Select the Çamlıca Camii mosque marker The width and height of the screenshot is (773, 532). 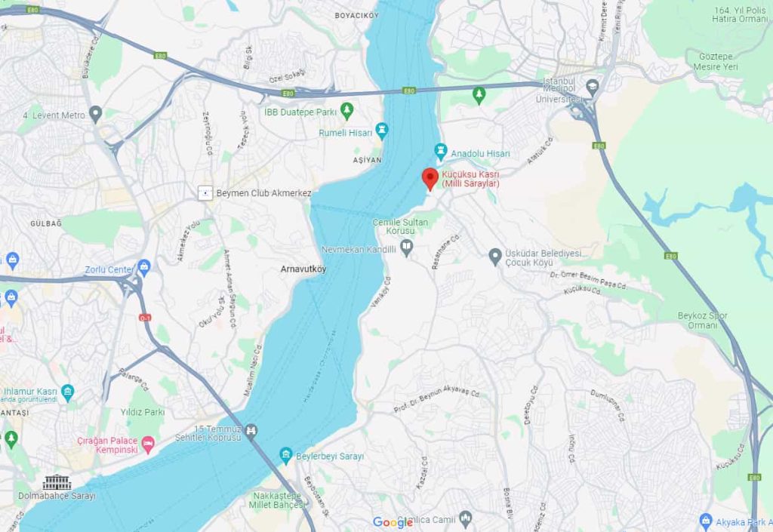pyautogui.click(x=465, y=518)
